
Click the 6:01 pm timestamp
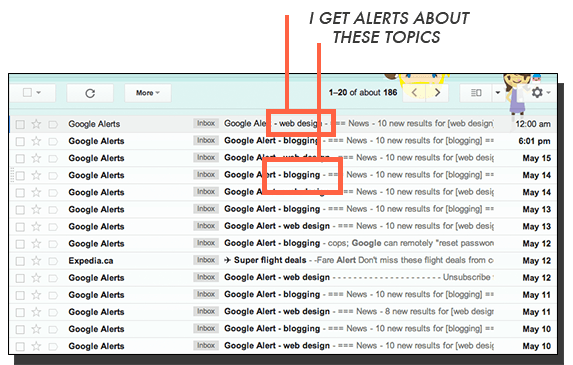click(534, 141)
